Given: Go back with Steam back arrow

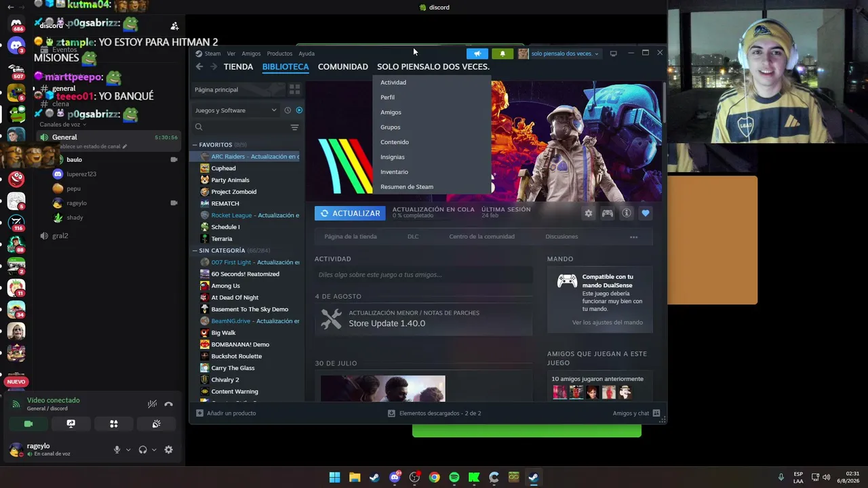Looking at the screenshot, I should pos(199,66).
